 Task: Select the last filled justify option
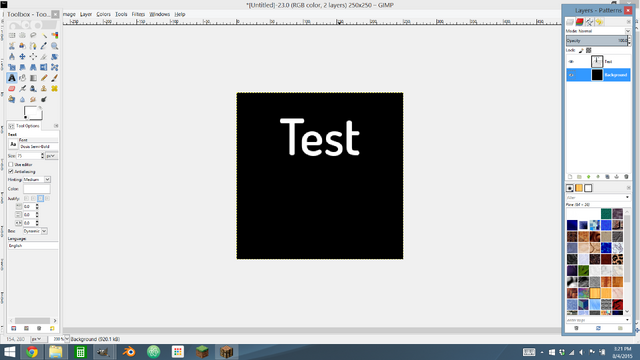coord(47,198)
